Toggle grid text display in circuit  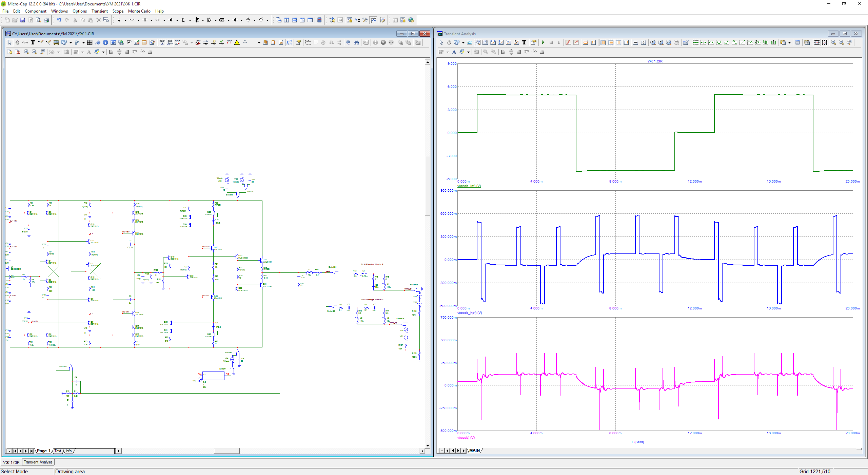point(162,42)
